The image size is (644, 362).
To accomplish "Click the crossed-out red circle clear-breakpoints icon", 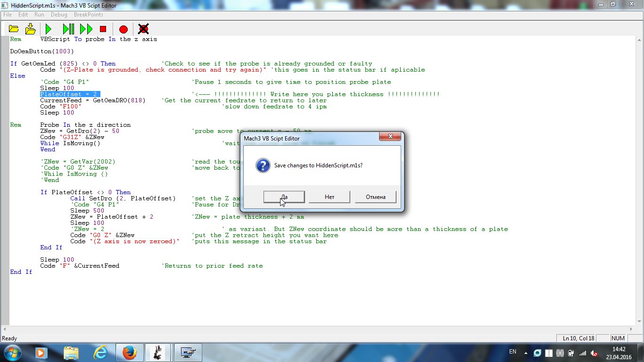I will pos(144,29).
